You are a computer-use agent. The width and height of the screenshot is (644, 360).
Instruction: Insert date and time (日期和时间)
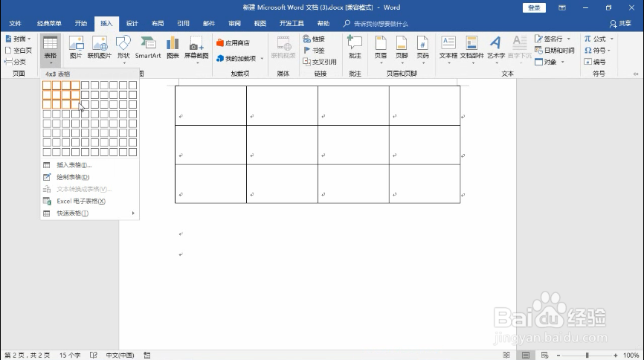click(x=555, y=50)
